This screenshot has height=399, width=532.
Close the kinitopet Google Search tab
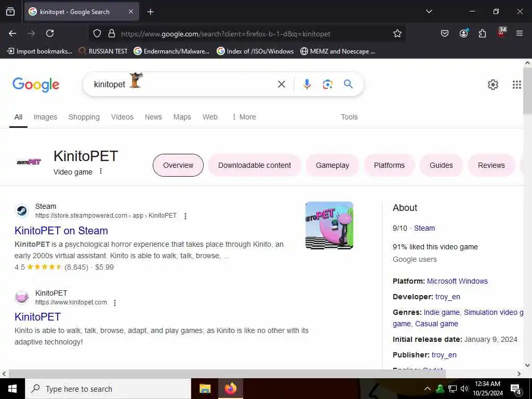(131, 11)
